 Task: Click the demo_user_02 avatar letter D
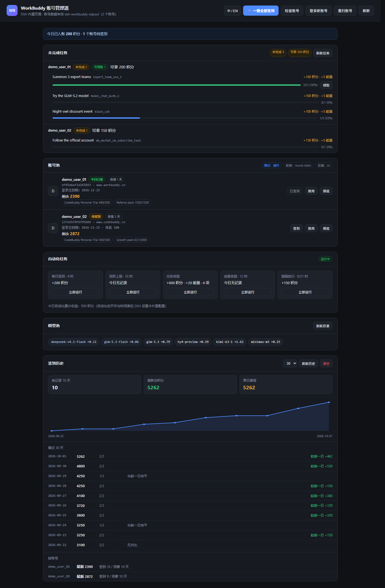click(x=53, y=228)
